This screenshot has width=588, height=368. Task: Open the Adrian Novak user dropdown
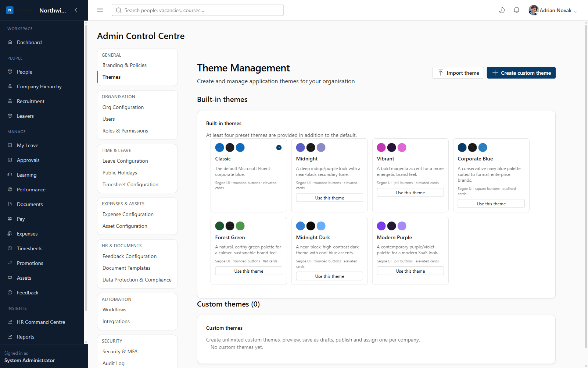click(553, 10)
